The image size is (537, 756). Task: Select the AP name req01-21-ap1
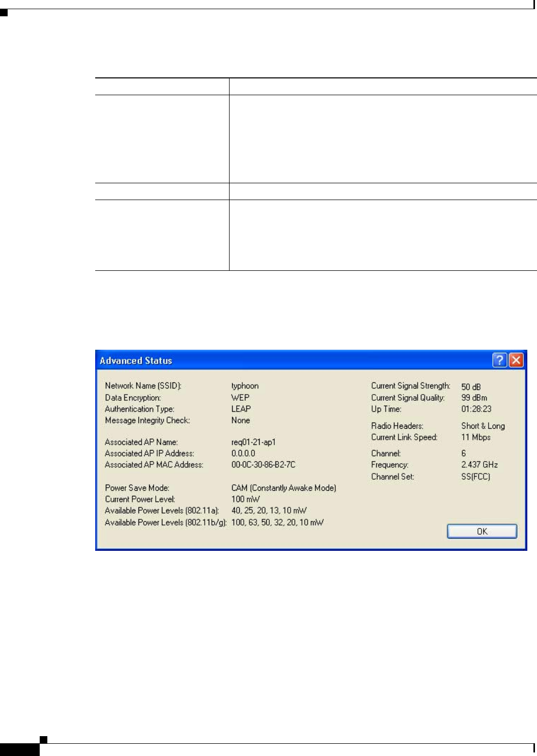tap(253, 442)
